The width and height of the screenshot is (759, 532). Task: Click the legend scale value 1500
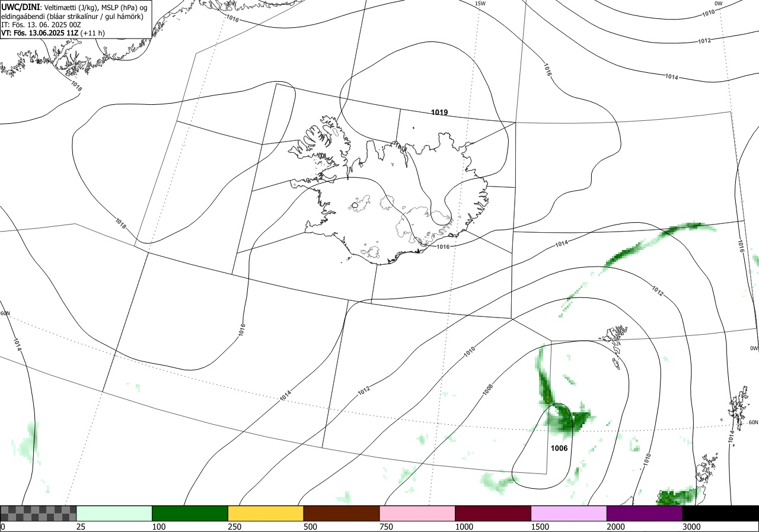coord(540,527)
